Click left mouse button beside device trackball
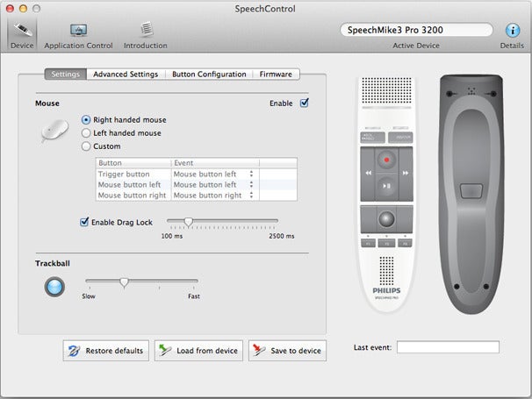This screenshot has width=532, height=399. (369, 219)
